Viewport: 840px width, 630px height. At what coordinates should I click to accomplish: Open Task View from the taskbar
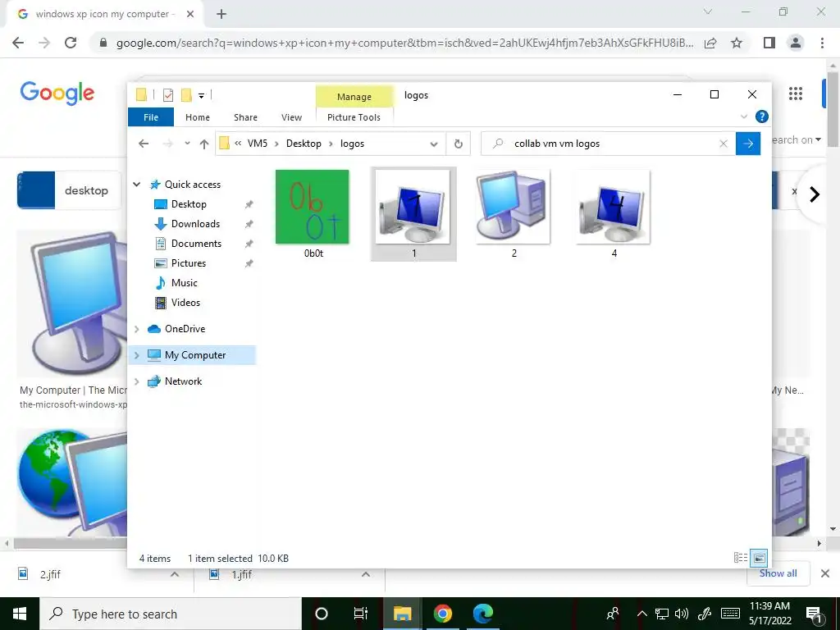click(361, 614)
